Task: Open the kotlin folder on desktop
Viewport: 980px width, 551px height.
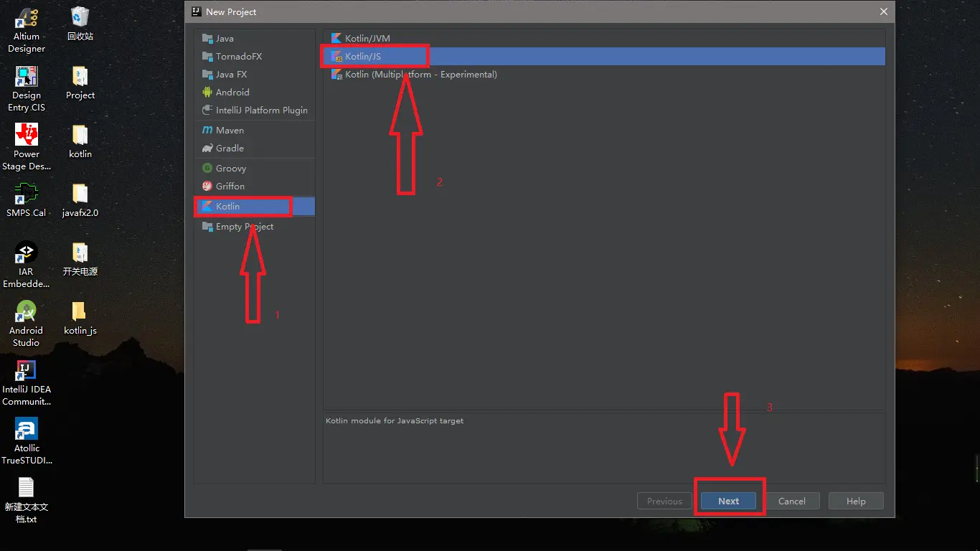Action: coord(80,141)
